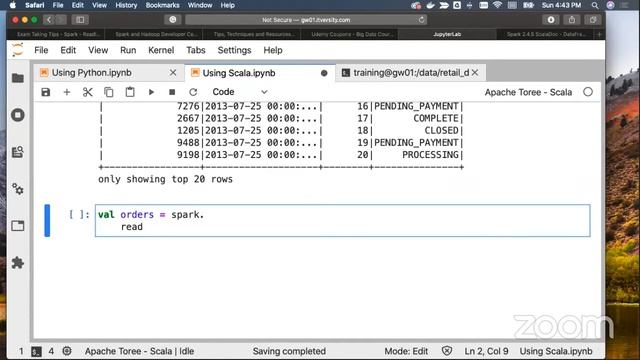This screenshot has width=640, height=360.
Task: Go back with Safari back arrow
Action: (49, 20)
